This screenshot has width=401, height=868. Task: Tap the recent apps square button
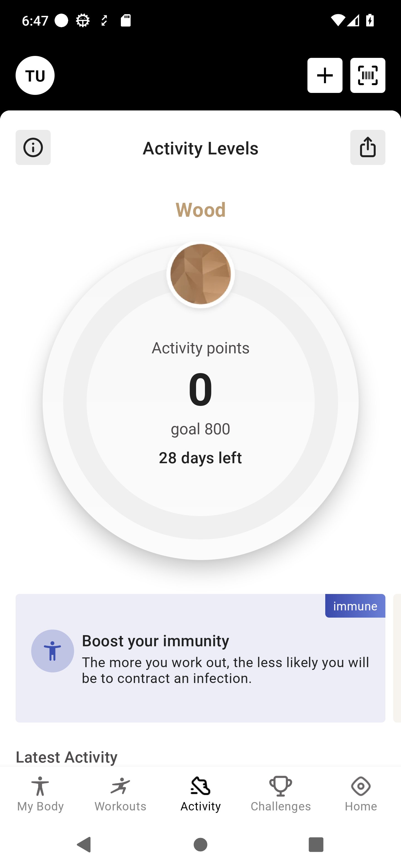click(316, 845)
